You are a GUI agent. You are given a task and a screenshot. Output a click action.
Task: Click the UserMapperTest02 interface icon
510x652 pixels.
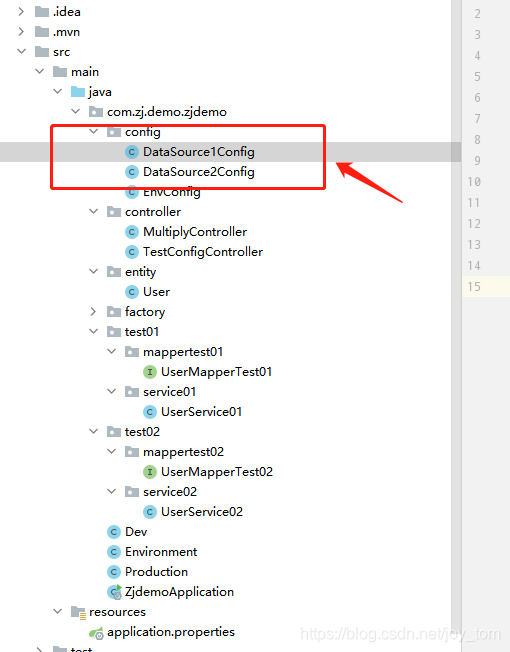(x=150, y=472)
